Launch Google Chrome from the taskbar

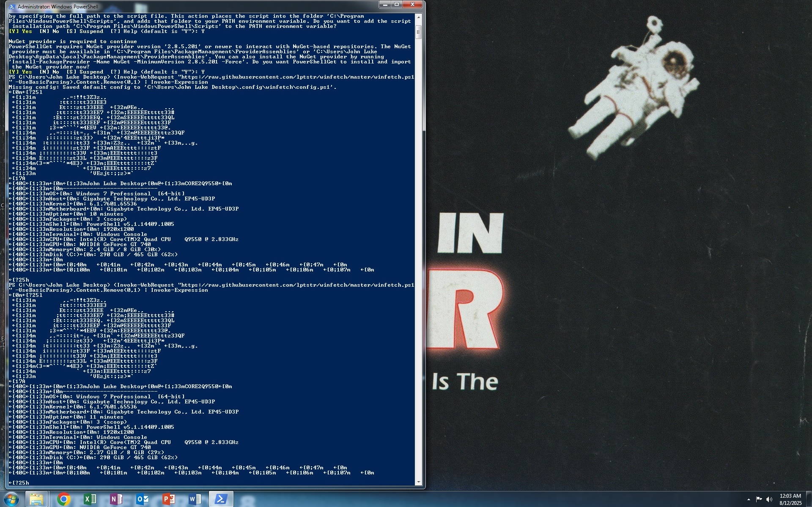63,499
